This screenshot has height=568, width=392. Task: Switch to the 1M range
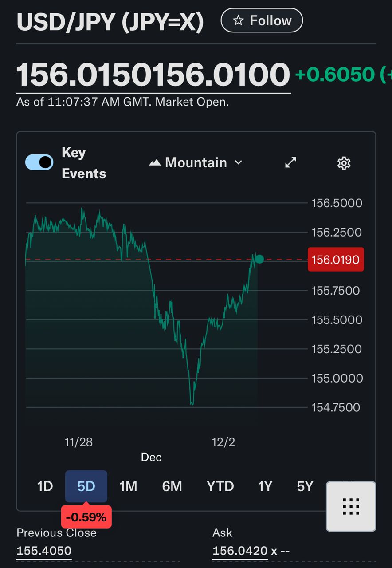[x=128, y=486]
